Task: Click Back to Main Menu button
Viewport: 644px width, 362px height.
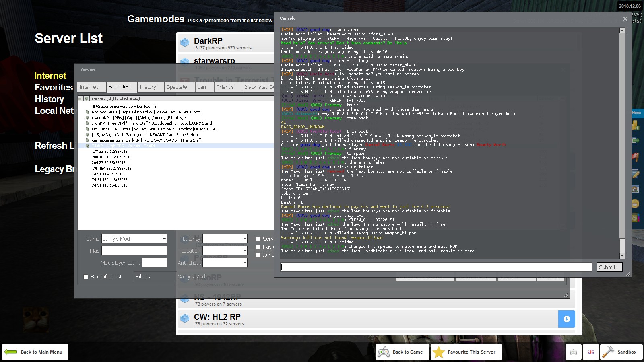Action: (x=35, y=352)
